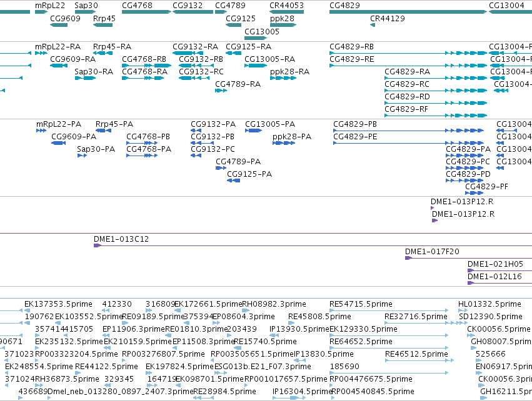Click the mRpL22 gene label
532x401 pixels.
(x=50, y=6)
